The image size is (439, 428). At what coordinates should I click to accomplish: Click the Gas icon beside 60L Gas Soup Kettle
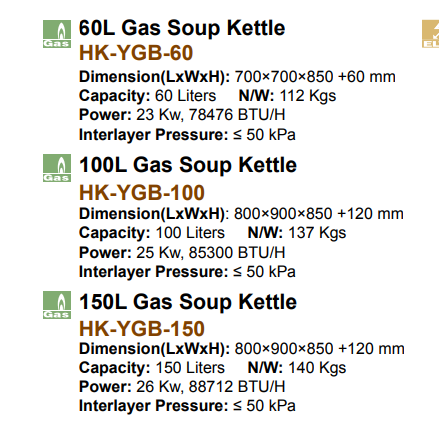coord(57,34)
